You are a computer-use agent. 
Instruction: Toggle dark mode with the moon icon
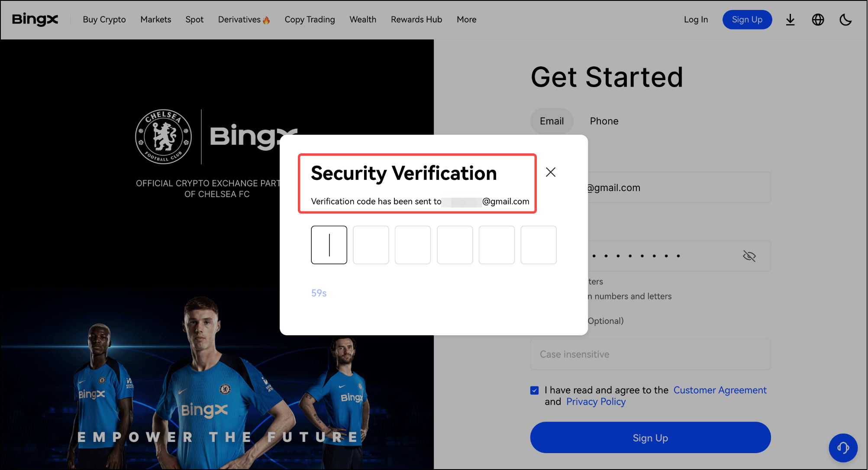pyautogui.click(x=845, y=19)
